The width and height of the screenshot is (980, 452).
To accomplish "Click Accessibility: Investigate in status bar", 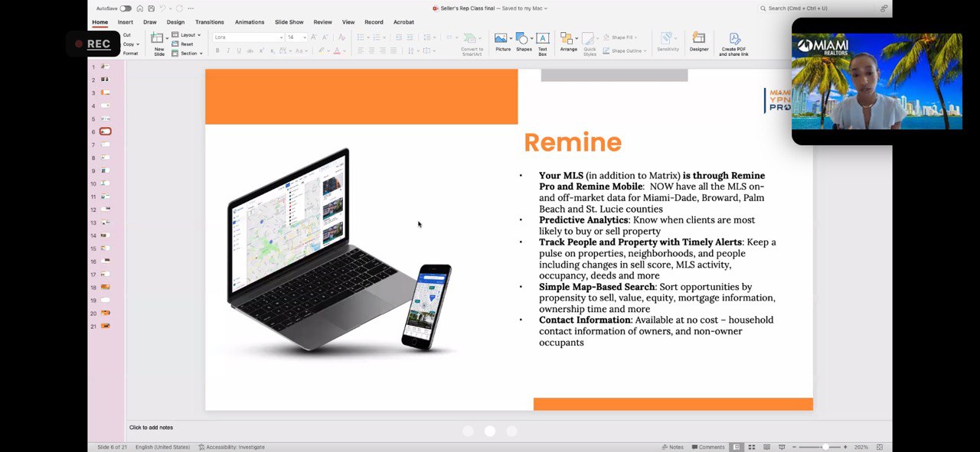I will click(x=231, y=447).
